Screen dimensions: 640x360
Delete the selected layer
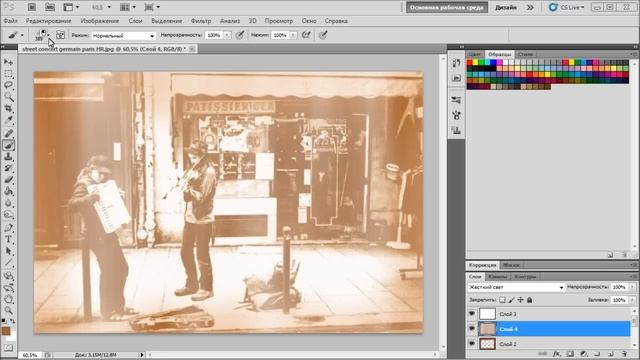pyautogui.click(x=624, y=354)
